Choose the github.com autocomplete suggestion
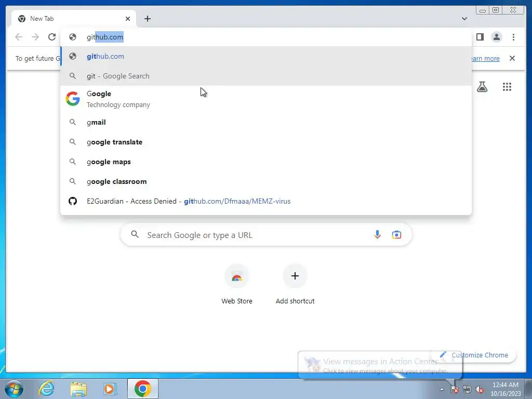This screenshot has width=532, height=399. pyautogui.click(x=266, y=56)
